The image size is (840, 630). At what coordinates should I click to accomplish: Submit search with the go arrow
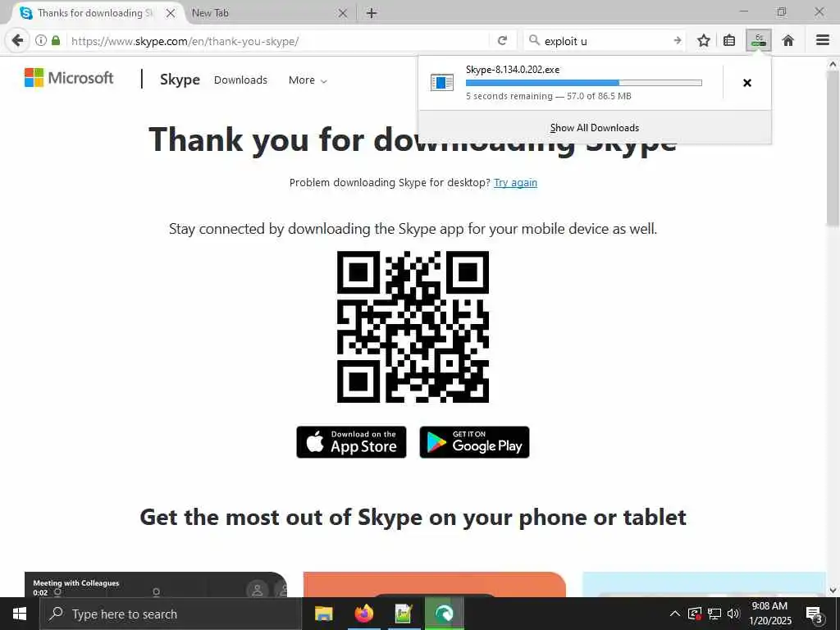tap(677, 41)
